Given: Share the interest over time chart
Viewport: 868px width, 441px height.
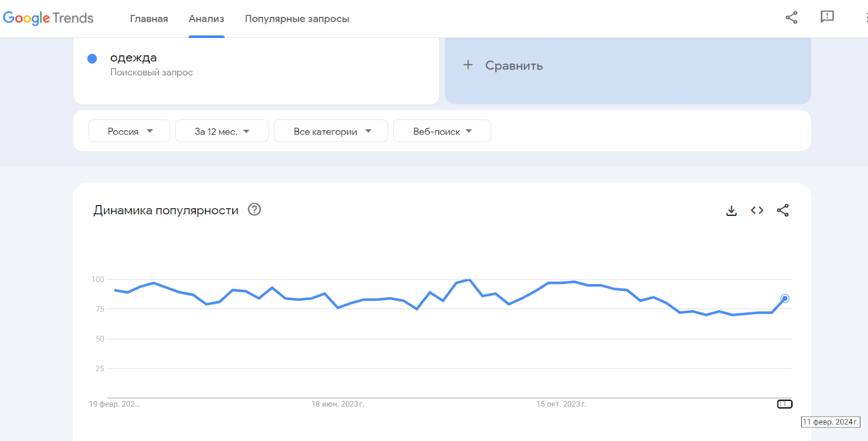Looking at the screenshot, I should click(x=783, y=210).
